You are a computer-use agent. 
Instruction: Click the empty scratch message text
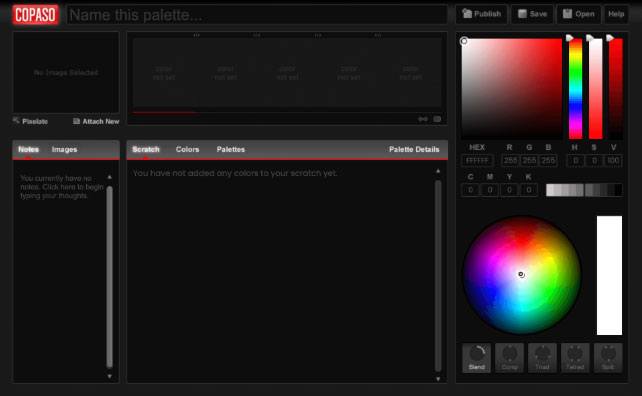click(235, 173)
